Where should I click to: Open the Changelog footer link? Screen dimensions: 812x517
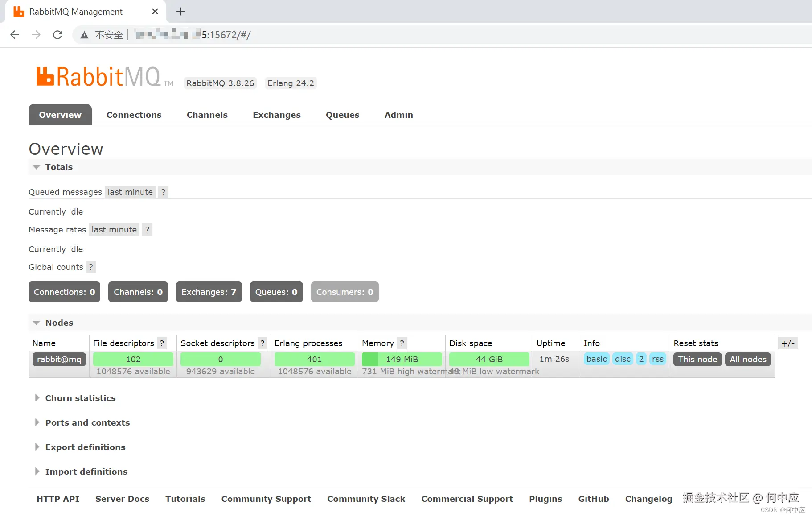(649, 499)
